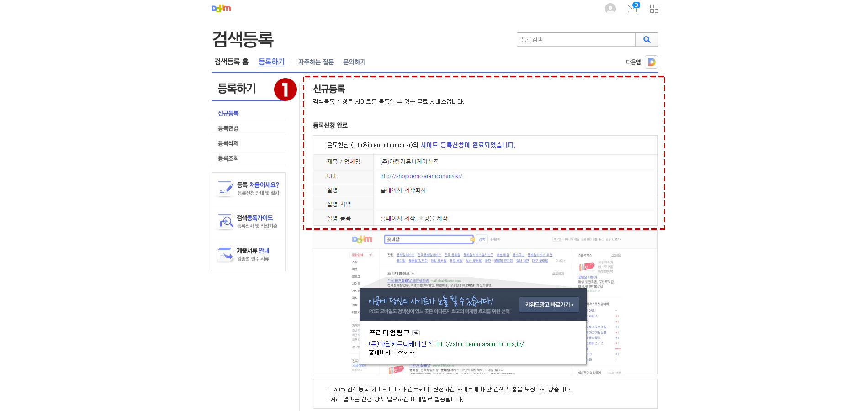This screenshot has height=411, width=868.
Task: Select 등록변경 in the sidebar
Action: tap(228, 128)
